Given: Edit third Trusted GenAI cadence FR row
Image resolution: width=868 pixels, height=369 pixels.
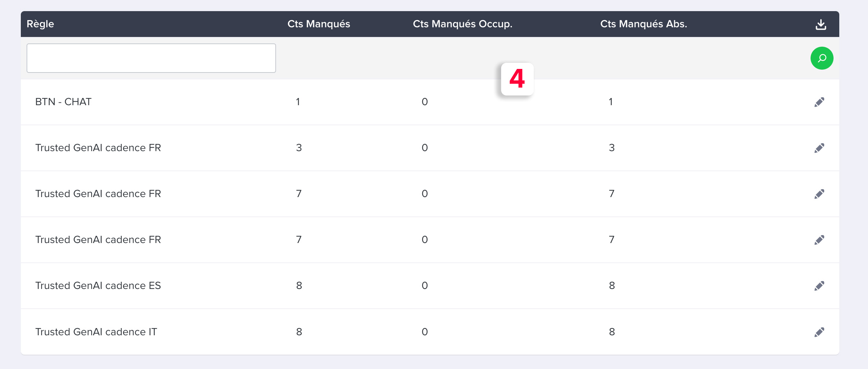Looking at the screenshot, I should [x=819, y=240].
